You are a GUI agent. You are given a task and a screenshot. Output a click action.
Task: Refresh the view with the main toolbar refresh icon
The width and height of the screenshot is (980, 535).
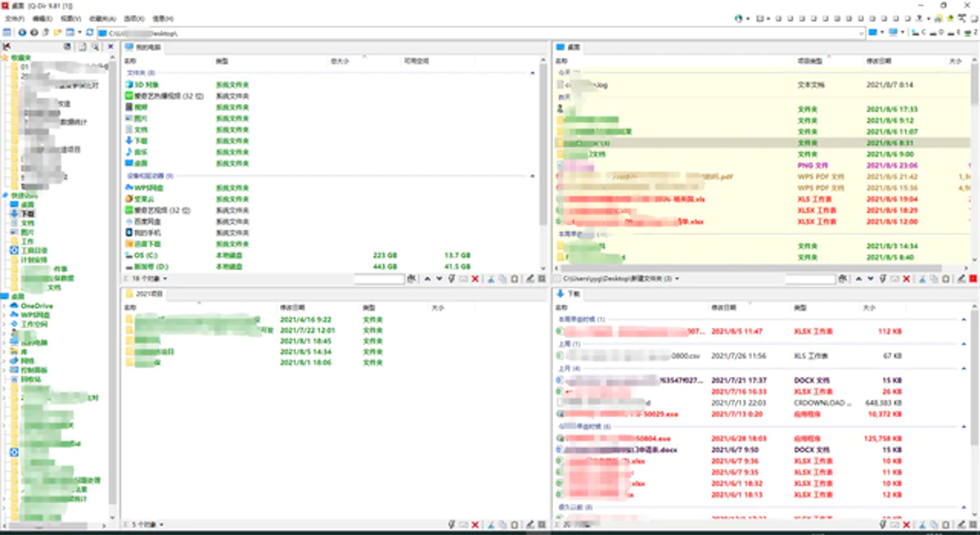pyautogui.click(x=90, y=33)
